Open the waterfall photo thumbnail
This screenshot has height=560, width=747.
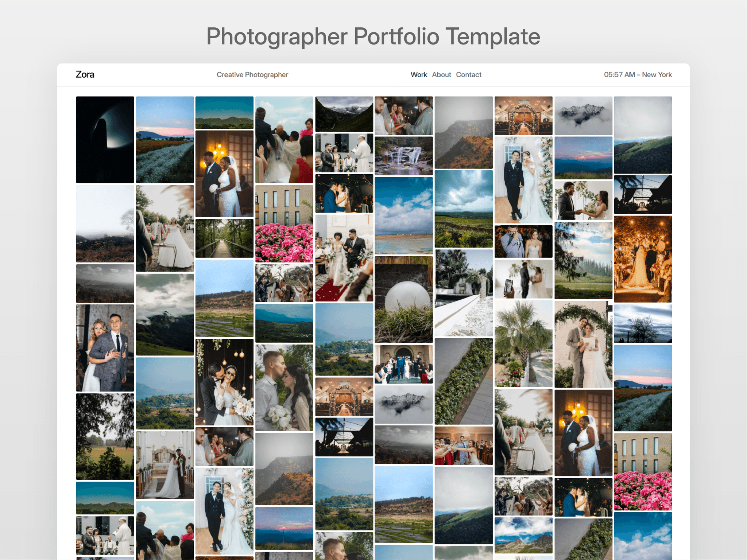tap(404, 156)
